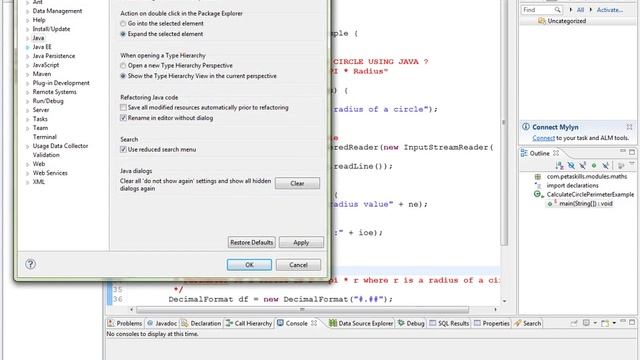Click the Connect Mylyn info icon
This screenshot has width=640, height=360.
[526, 127]
